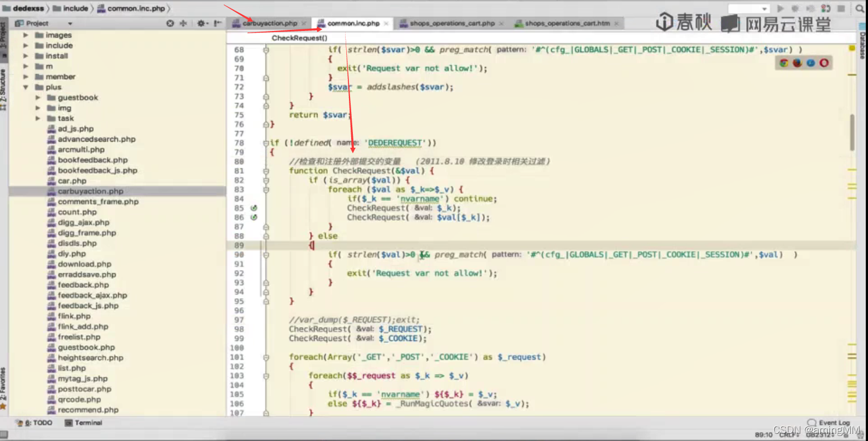Open the Terminal tool window
Screen dimensions: 868x441
84,423
